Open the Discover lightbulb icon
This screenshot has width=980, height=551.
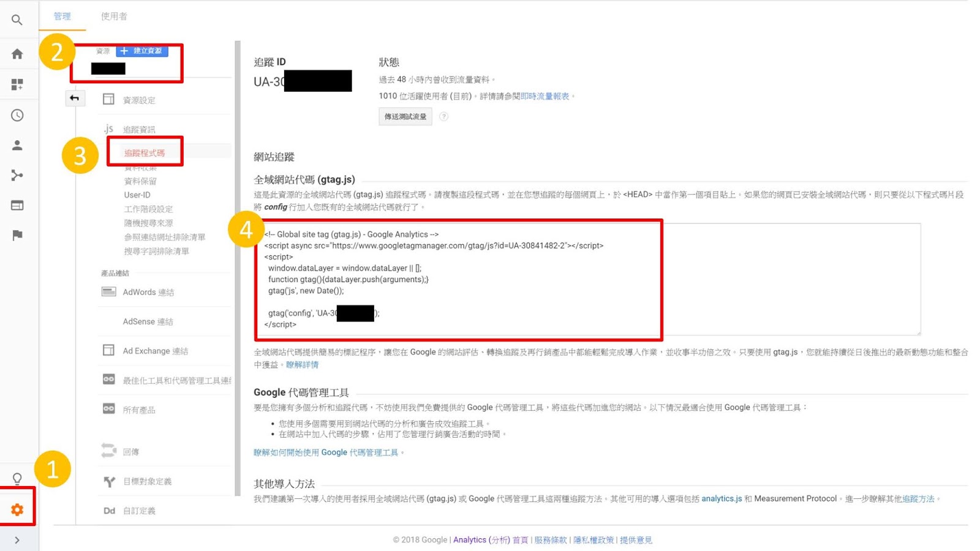[x=17, y=478]
